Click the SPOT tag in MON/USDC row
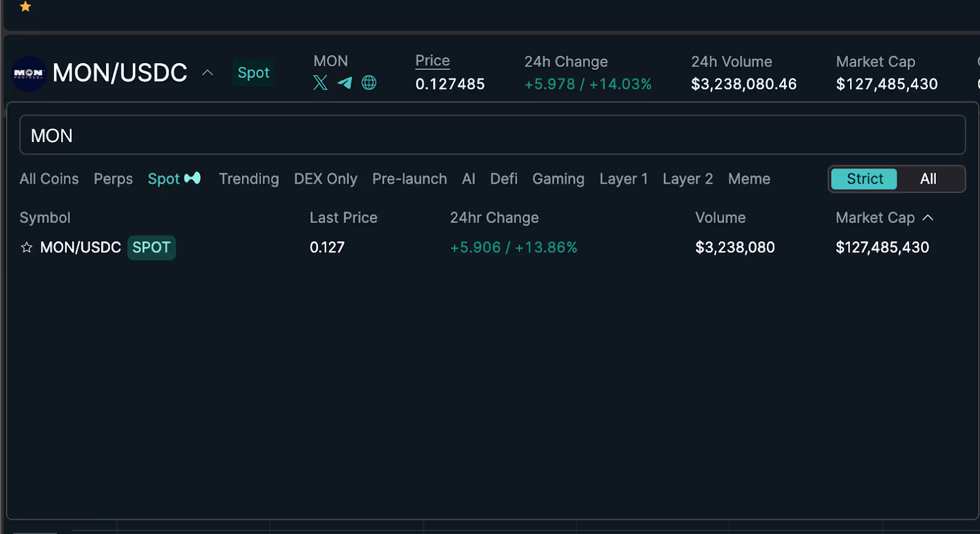This screenshot has width=980, height=534. (151, 247)
